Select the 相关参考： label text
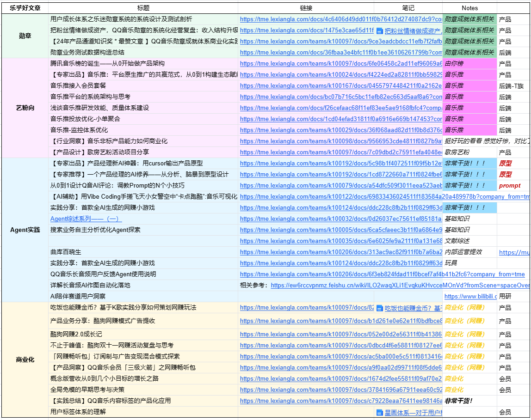The height and width of the screenshot is (420, 531). pos(254,286)
